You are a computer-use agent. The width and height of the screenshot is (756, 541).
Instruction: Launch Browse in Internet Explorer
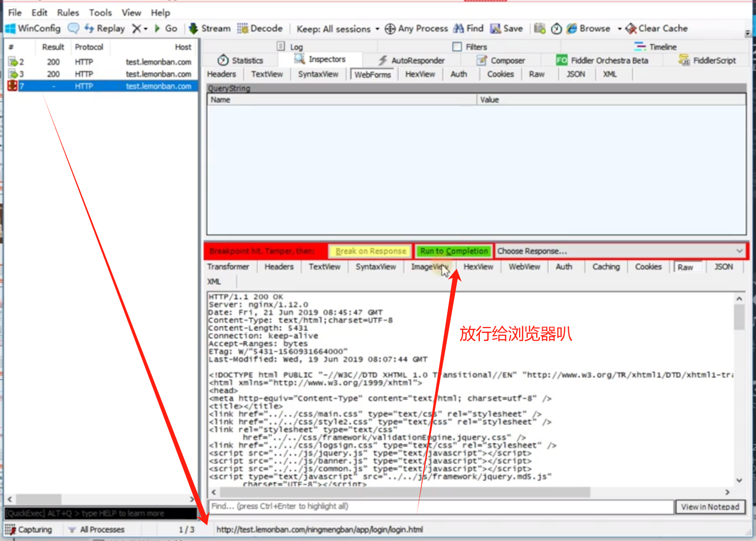click(588, 29)
